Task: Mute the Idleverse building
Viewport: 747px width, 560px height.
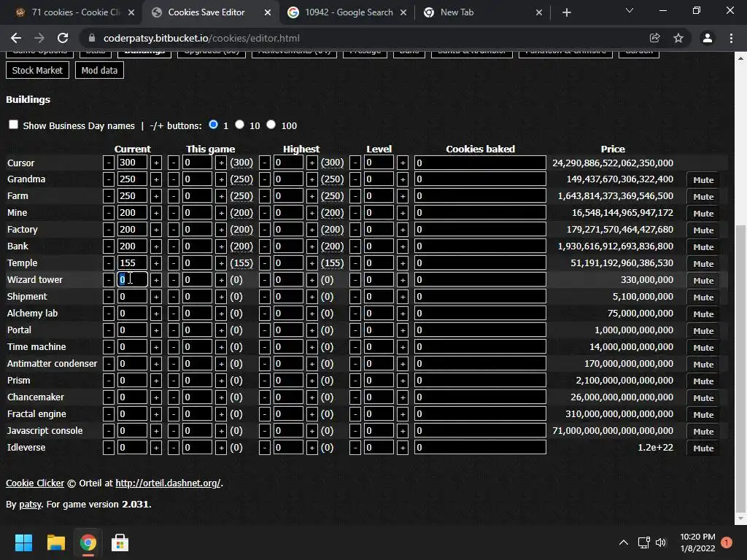Action: [703, 448]
